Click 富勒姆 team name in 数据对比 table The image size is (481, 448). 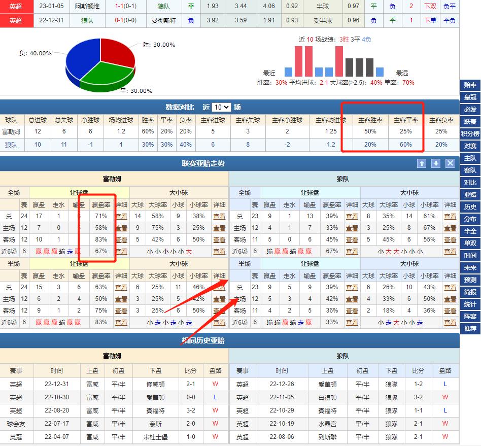(11, 131)
